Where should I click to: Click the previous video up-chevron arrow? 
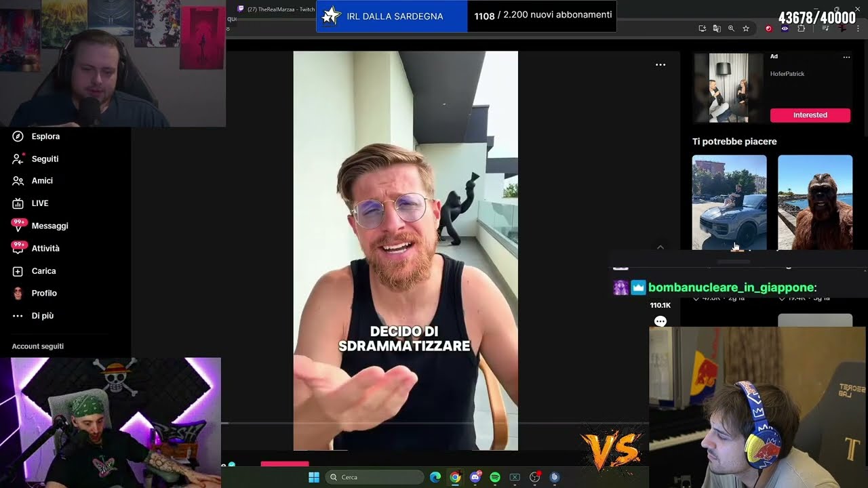point(660,247)
